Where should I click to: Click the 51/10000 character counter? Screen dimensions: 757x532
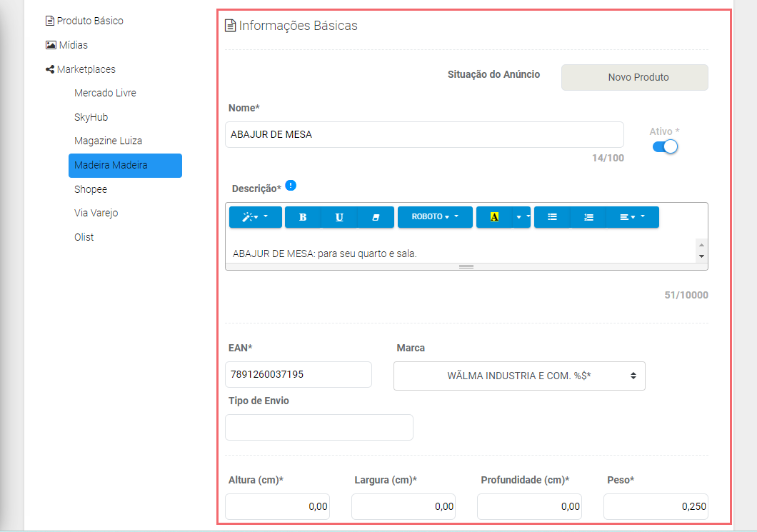pos(686,295)
